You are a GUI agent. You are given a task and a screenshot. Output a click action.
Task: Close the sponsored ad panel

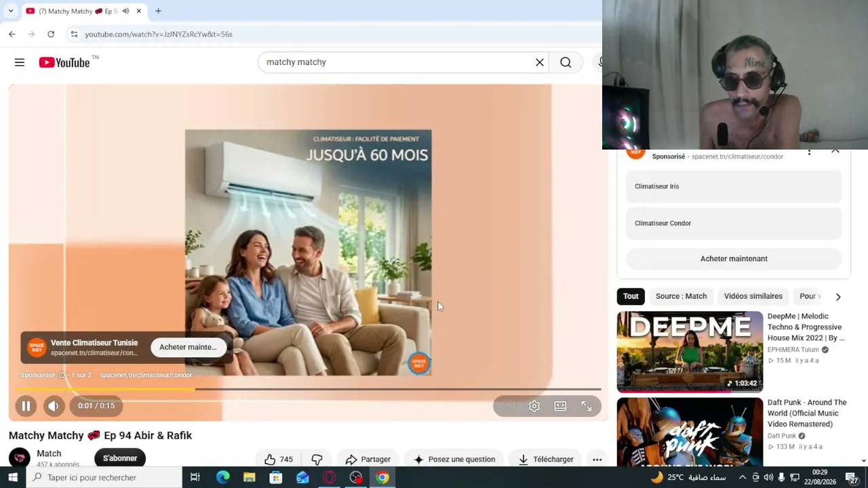coord(835,151)
